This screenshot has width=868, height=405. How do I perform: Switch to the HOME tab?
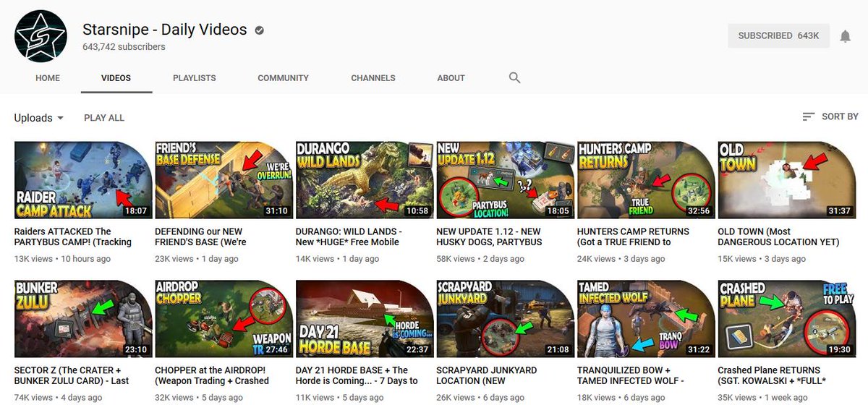coord(48,78)
